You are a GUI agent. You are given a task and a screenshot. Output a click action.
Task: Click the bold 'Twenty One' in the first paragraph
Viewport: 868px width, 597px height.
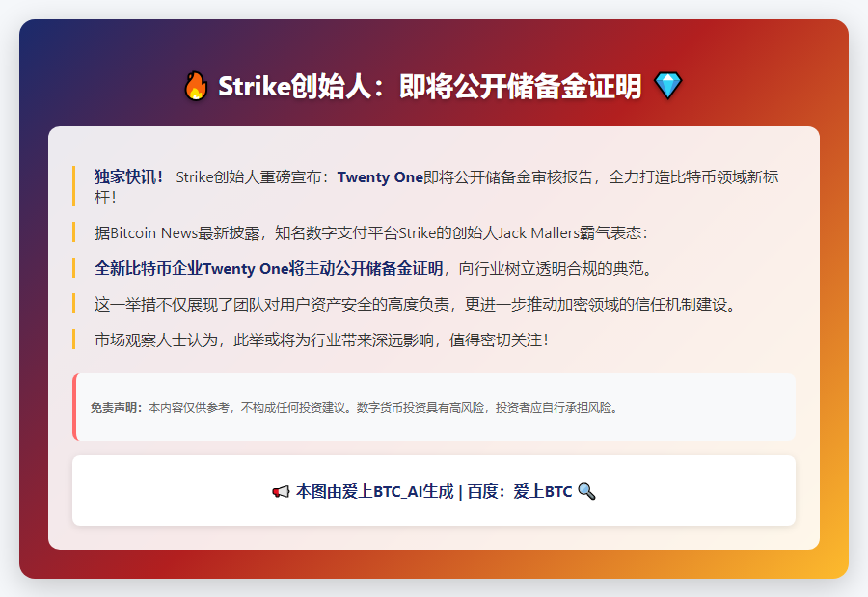tap(380, 177)
